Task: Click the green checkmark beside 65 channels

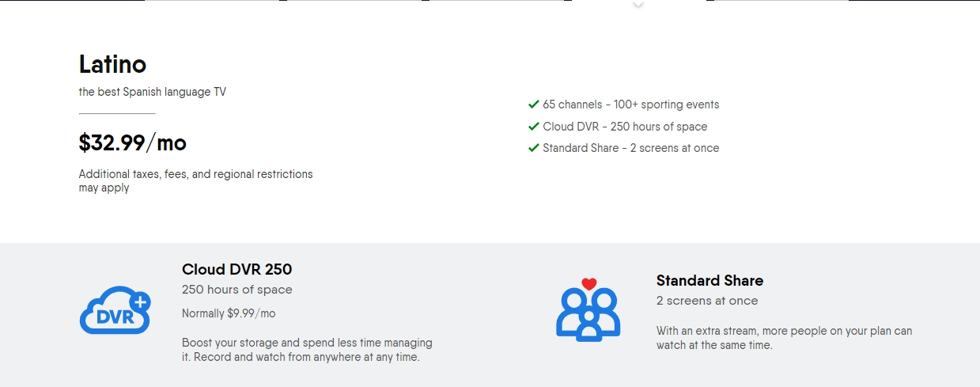Action: coord(534,104)
